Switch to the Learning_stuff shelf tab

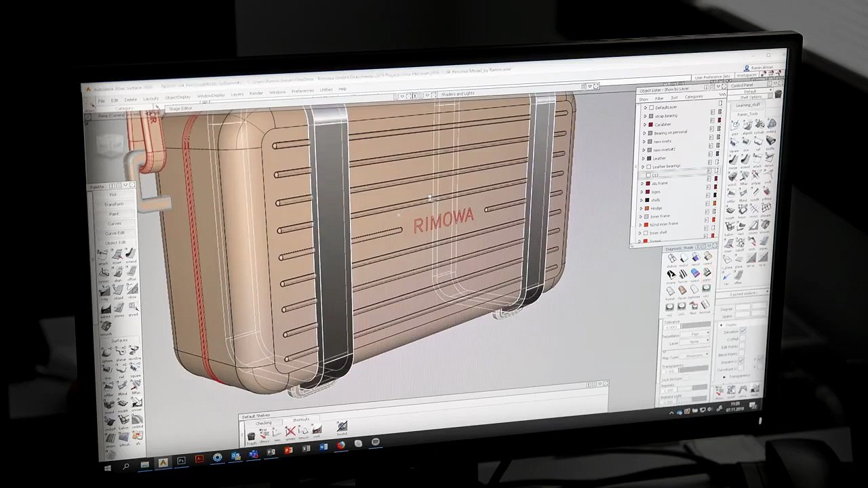pyautogui.click(x=748, y=105)
